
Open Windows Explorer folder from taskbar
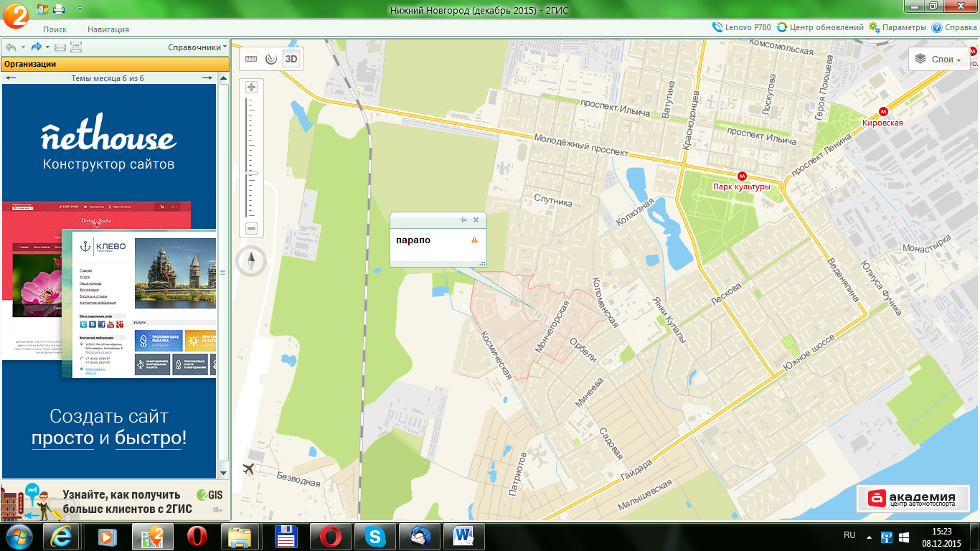(239, 536)
